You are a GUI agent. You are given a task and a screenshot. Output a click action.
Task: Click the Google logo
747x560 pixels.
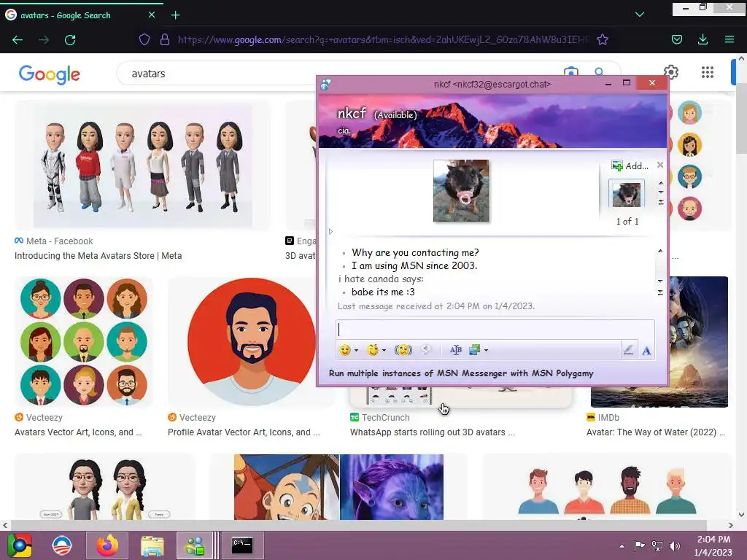[50, 74]
